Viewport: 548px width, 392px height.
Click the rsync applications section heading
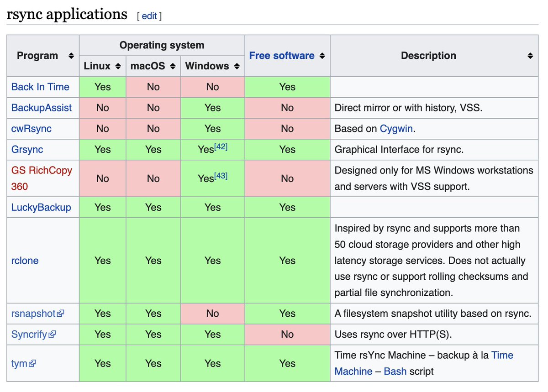(x=67, y=14)
